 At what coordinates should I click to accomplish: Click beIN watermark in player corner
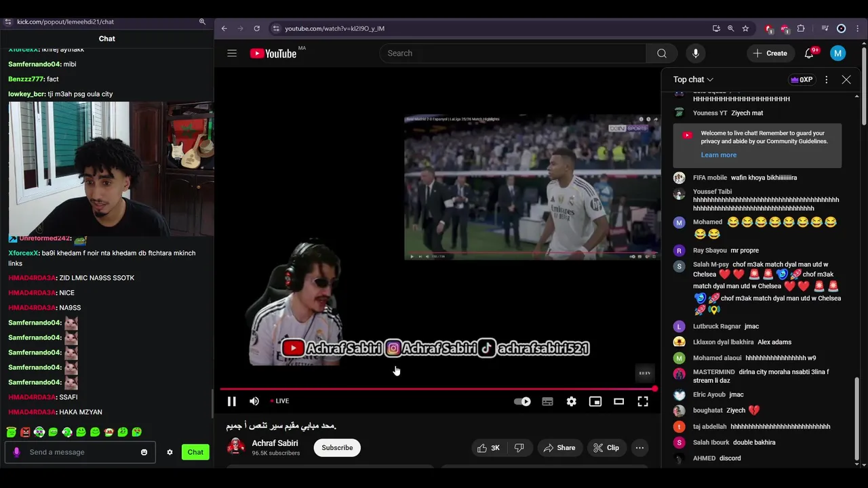coord(645,373)
